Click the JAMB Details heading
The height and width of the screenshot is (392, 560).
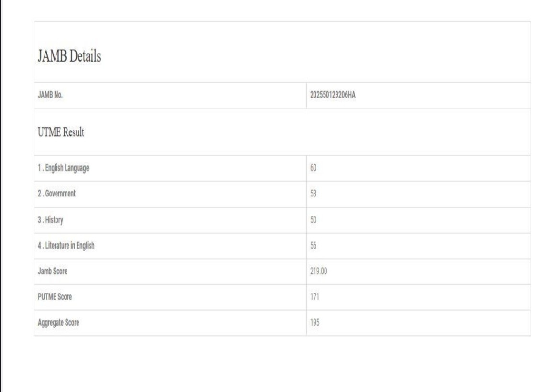[x=69, y=56]
